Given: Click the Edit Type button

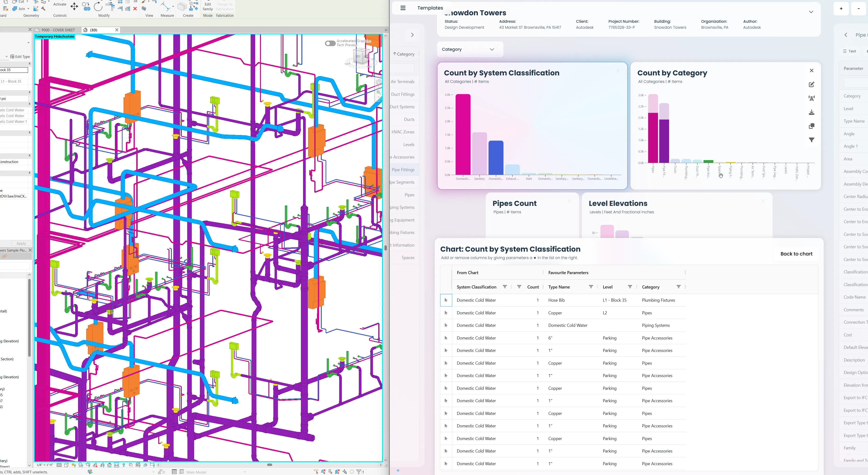Looking at the screenshot, I should [20, 57].
